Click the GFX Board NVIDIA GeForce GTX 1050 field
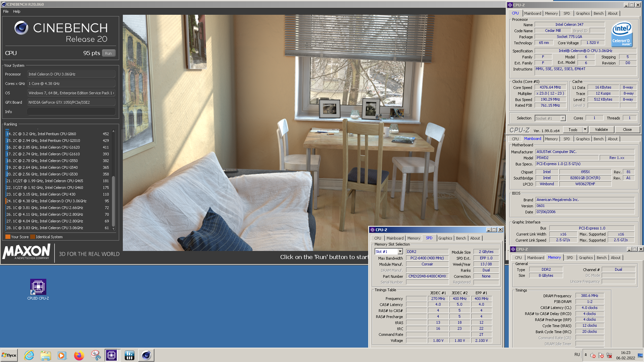This screenshot has height=362, width=644. point(71,102)
